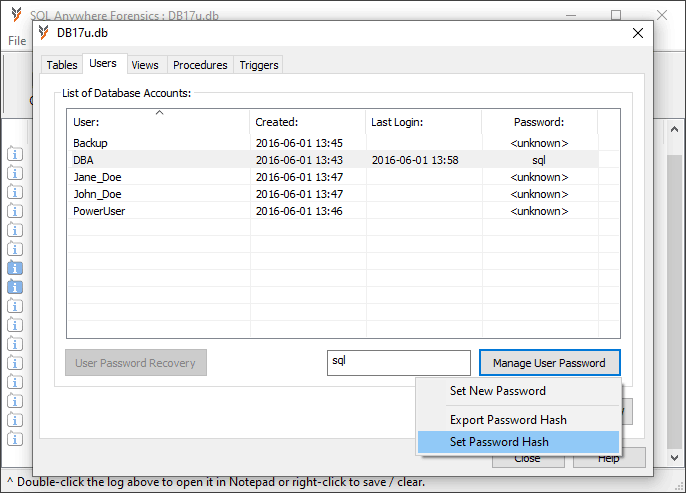This screenshot has width=686, height=493.
Task: Click the last info icon in log list
Action: (x=15, y=439)
